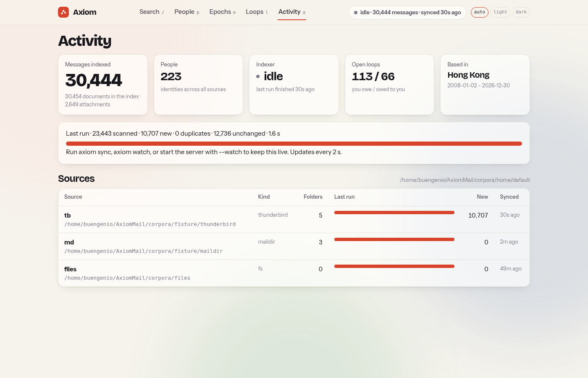Select the md source name
Image resolution: width=588 pixels, height=378 pixels.
[x=69, y=242]
